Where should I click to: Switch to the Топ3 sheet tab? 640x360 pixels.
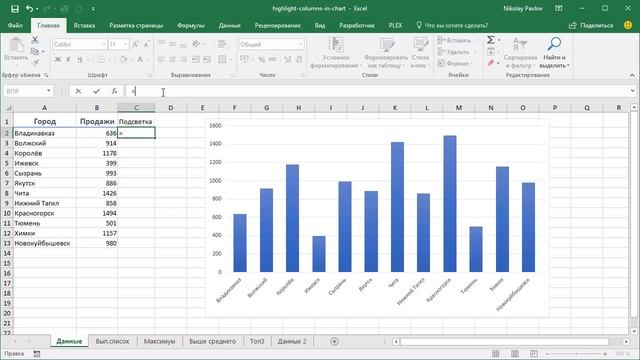(257, 341)
